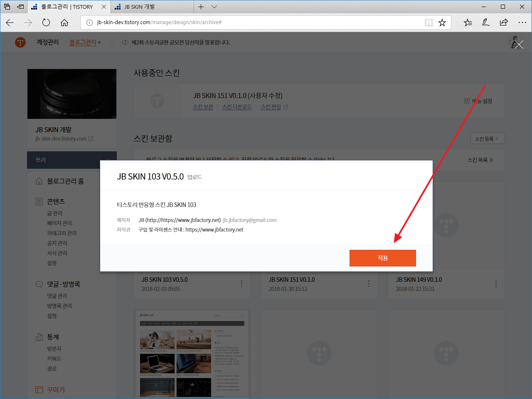The height and width of the screenshot is (399, 532).
Task: Set these tabs aside icon
Action: click(20, 7)
